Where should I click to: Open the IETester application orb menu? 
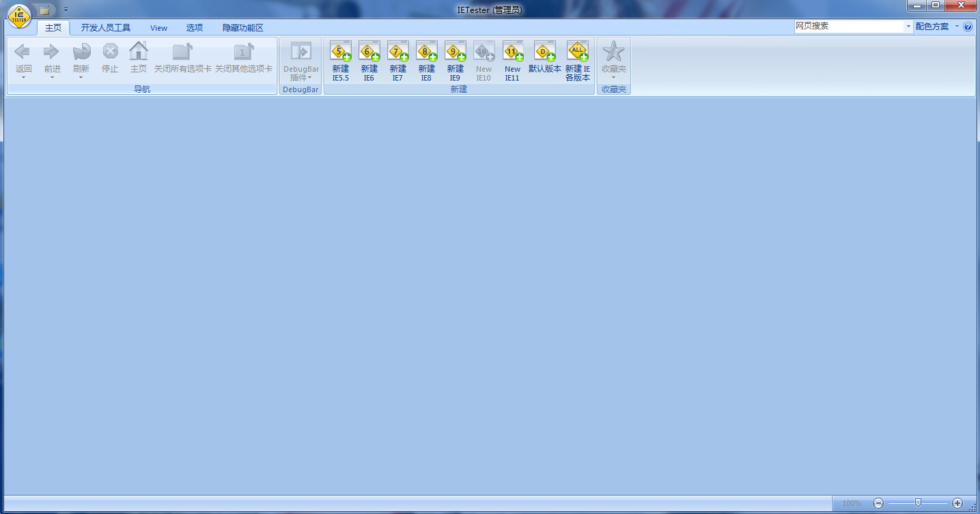coord(20,16)
